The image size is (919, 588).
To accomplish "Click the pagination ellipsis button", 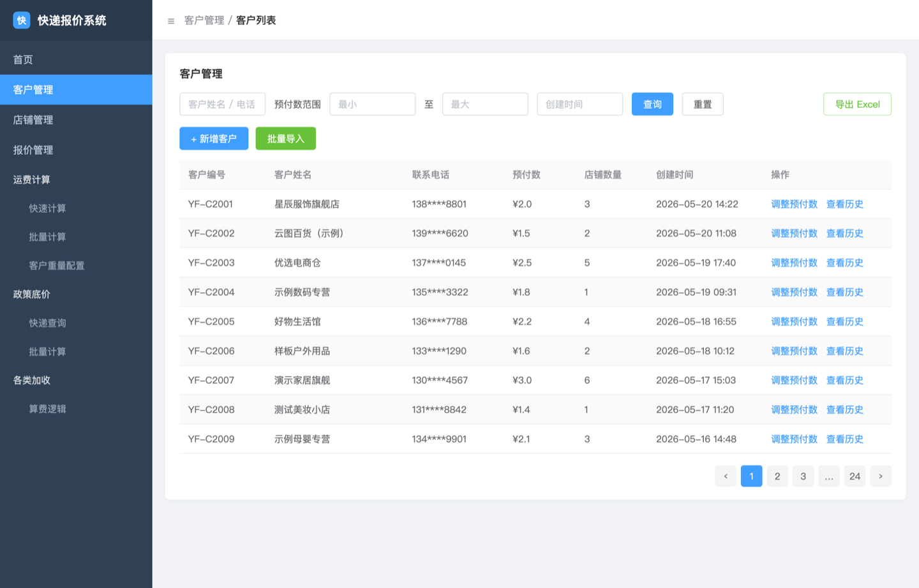I will 829,476.
